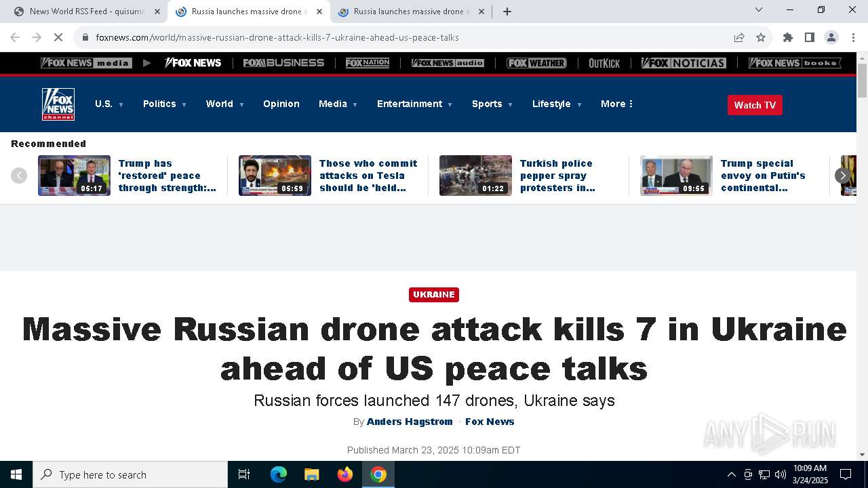Launch Microsoft Edge from taskbar

(x=279, y=474)
